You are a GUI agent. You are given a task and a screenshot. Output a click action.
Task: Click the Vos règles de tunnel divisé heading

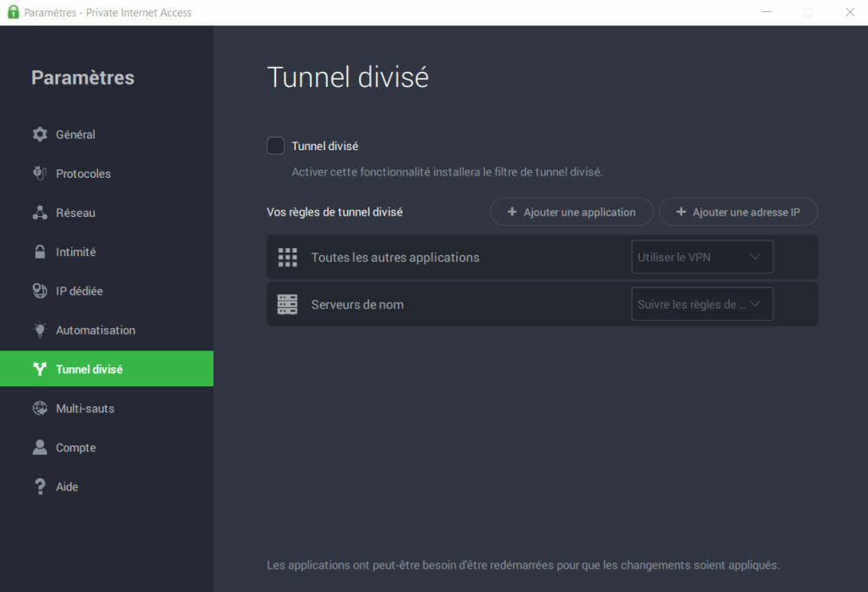334,212
